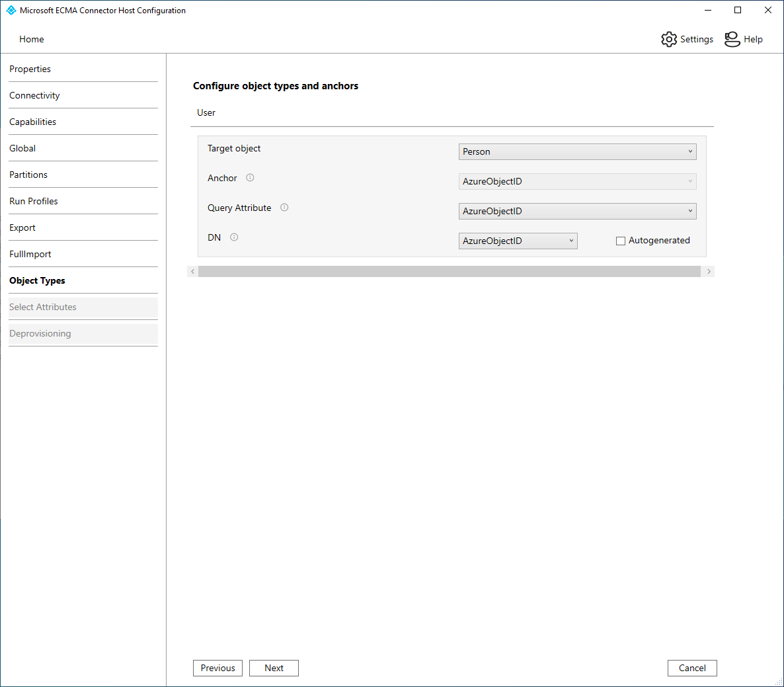Image resolution: width=784 pixels, height=687 pixels.
Task: Click the horizontal scrollbar right arrow
Action: click(x=709, y=272)
